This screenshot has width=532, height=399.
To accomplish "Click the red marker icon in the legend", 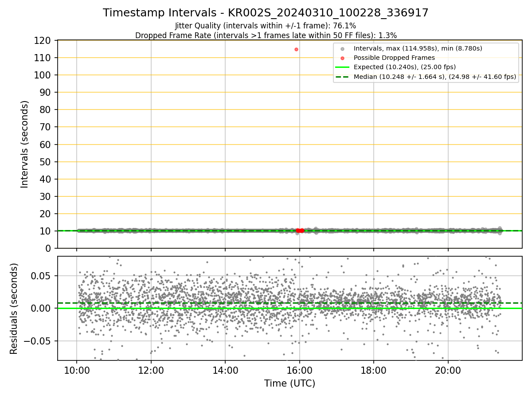I will [342, 58].
